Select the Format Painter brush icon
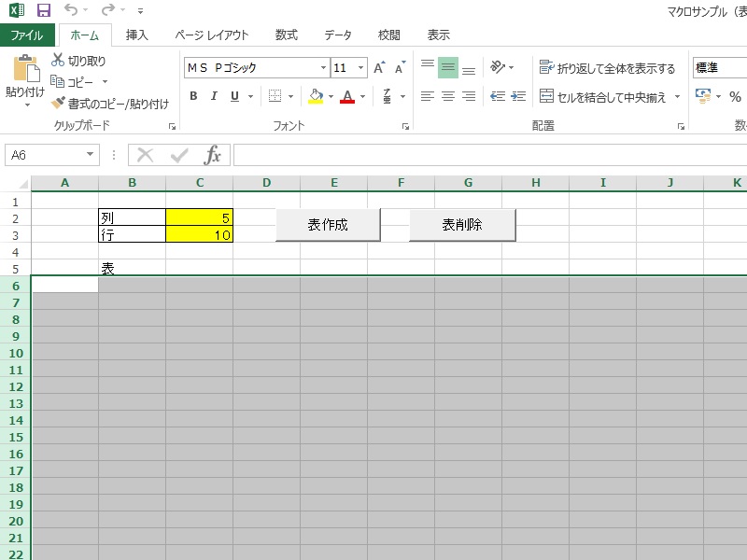 tap(58, 104)
